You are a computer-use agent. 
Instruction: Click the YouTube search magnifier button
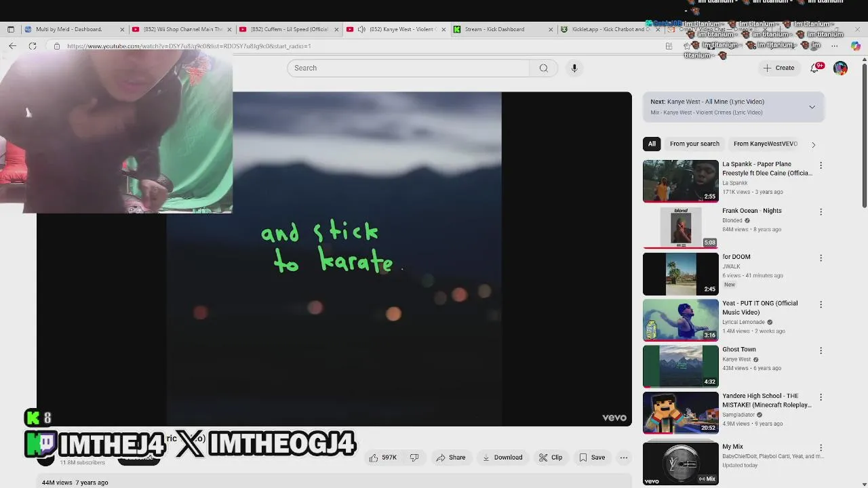coord(543,68)
